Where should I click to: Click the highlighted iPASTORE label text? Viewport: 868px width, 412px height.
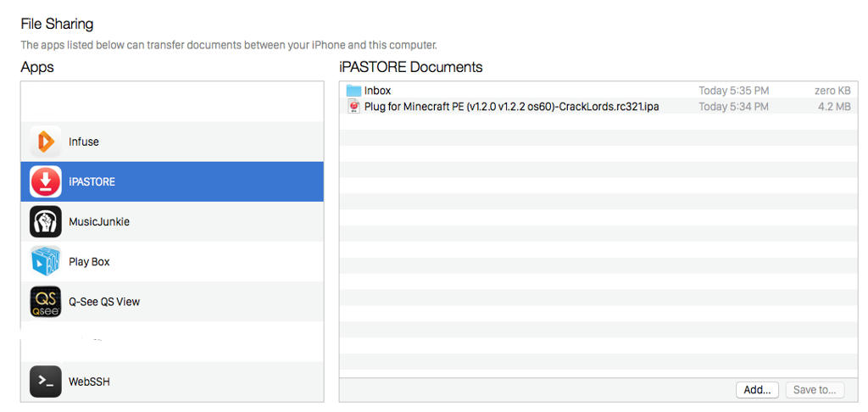pyautogui.click(x=92, y=181)
